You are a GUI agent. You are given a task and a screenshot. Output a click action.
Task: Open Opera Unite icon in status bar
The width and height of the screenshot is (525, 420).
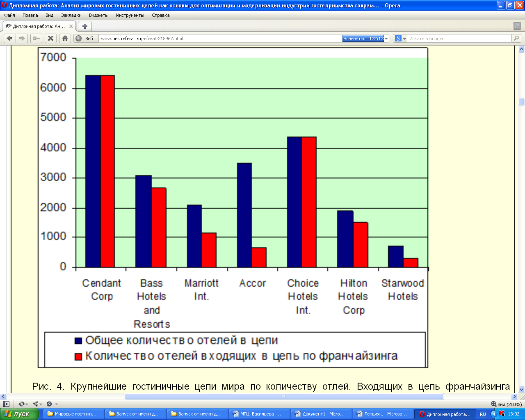coord(36,404)
